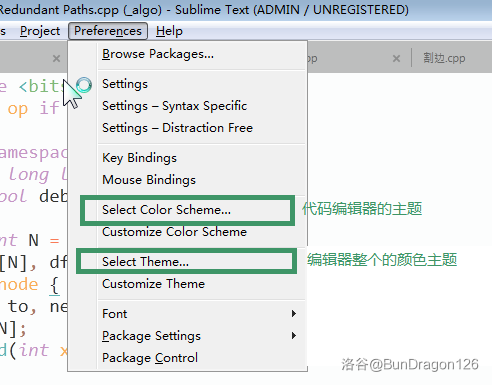Screen dimensions: 492x385
Task: Expand the Package Settings submenu arrow
Action: pos(294,336)
